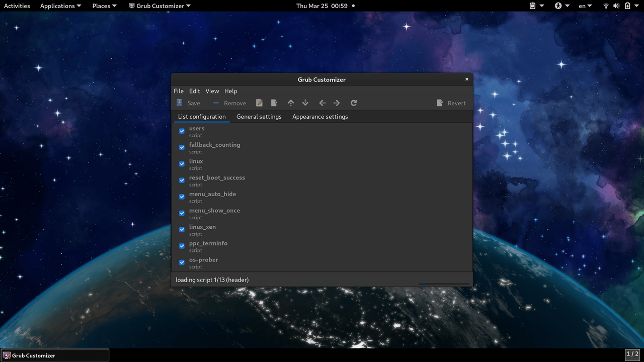Expand the accessibility menu arrow
The height and width of the screenshot is (362, 644).
pos(567,6)
